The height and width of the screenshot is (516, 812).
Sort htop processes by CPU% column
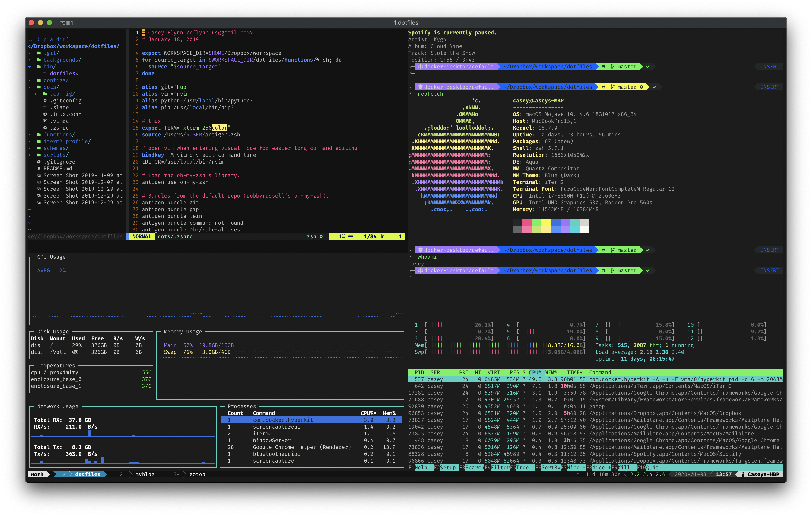[535, 372]
